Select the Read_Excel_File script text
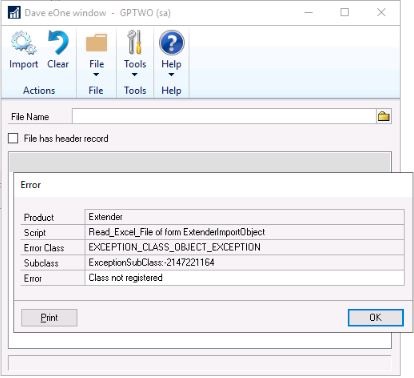The height and width of the screenshot is (378, 414). click(x=177, y=232)
